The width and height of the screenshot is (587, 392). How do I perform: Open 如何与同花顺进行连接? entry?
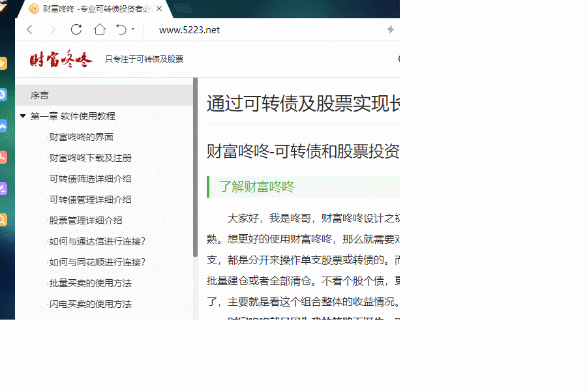[x=97, y=262]
